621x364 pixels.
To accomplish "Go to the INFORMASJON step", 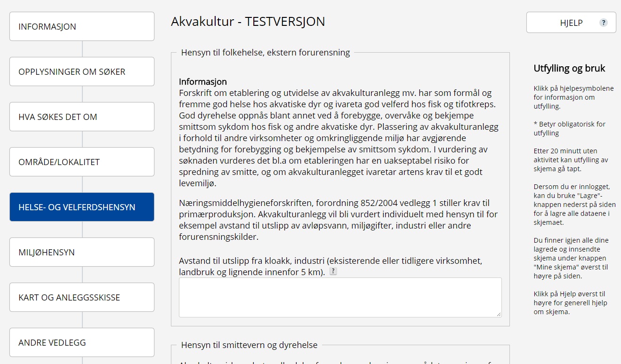I will click(82, 27).
